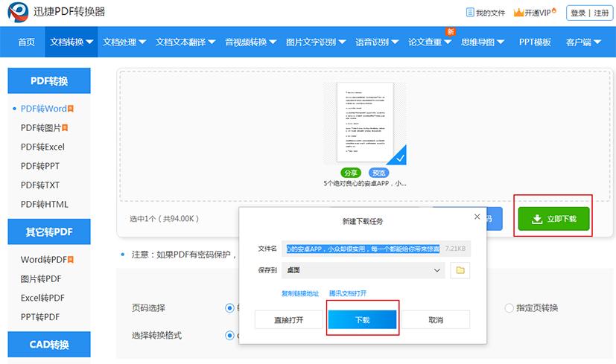Select PDF转Word in the sidebar
The width and height of the screenshot is (616, 364).
point(44,109)
